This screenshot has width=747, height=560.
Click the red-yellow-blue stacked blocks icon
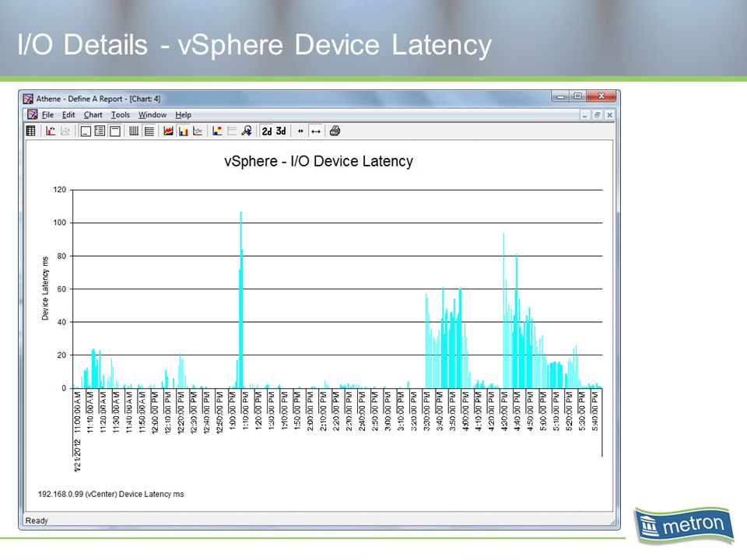tap(217, 131)
